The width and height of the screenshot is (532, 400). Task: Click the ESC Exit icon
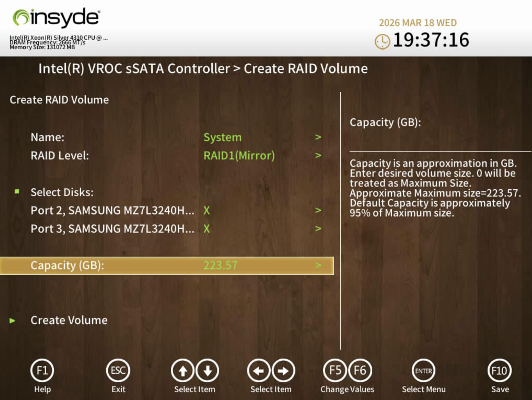pyautogui.click(x=118, y=370)
